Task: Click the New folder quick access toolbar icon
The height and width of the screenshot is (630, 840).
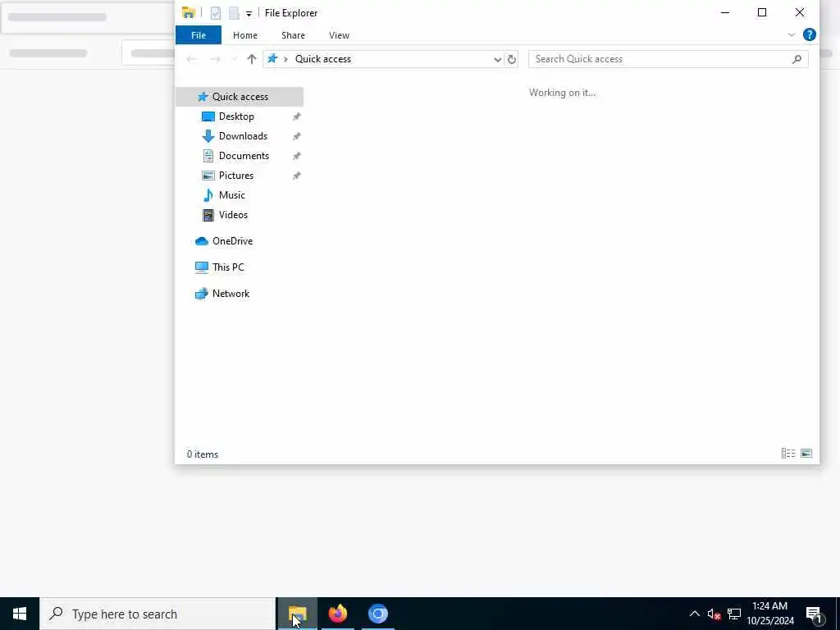Action: click(x=234, y=13)
